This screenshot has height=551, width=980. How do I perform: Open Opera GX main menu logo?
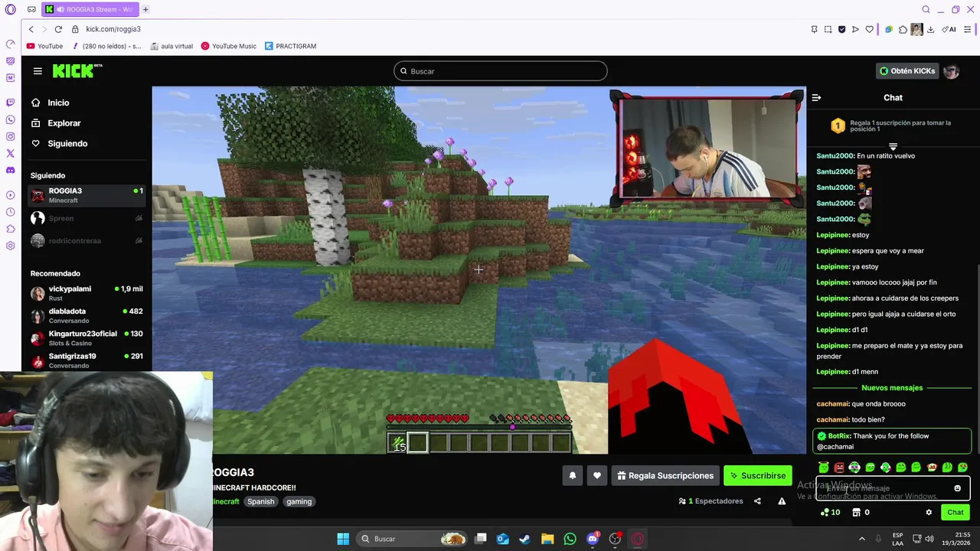[10, 9]
